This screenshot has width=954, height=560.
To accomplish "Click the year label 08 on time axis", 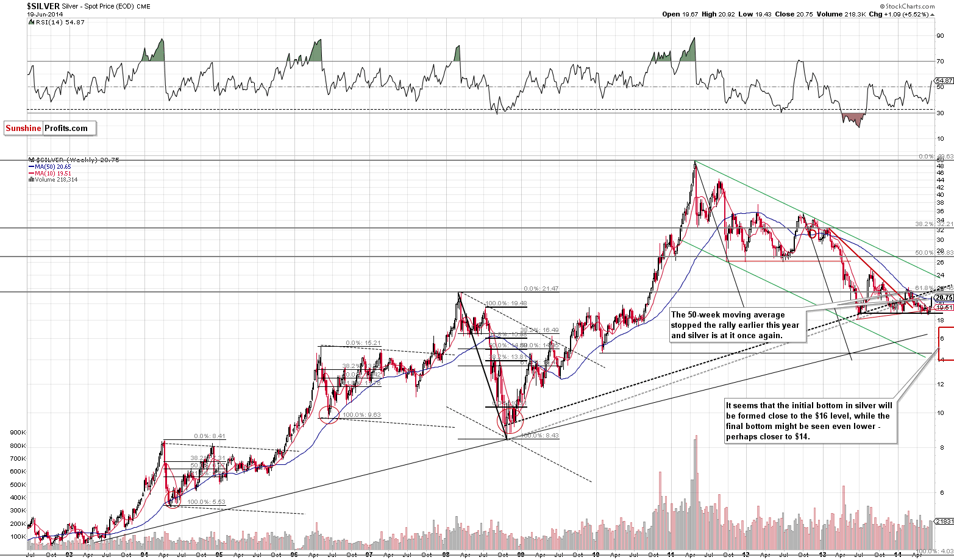I will (x=446, y=555).
